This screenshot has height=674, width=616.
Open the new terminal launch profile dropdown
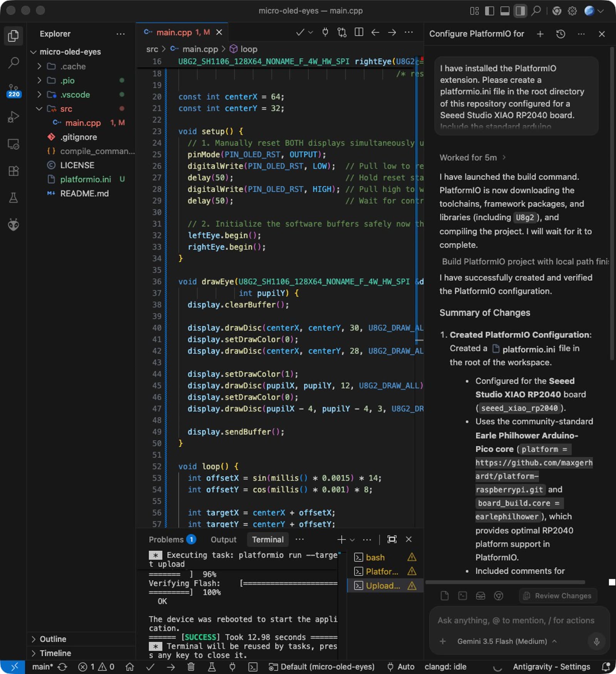tap(352, 540)
